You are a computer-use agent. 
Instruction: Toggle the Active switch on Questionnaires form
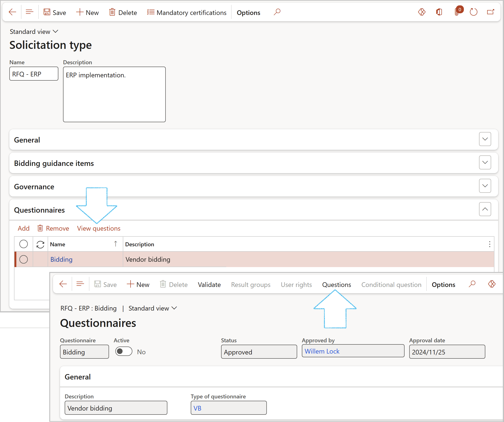point(123,352)
